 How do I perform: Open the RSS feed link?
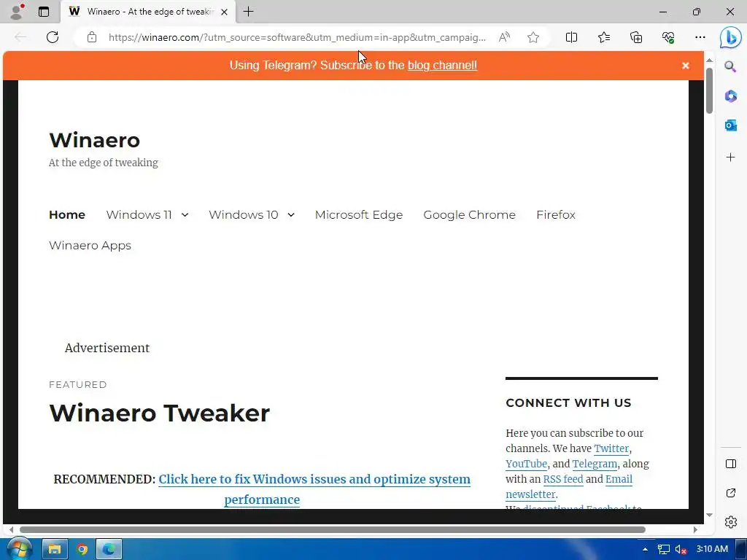563,479
